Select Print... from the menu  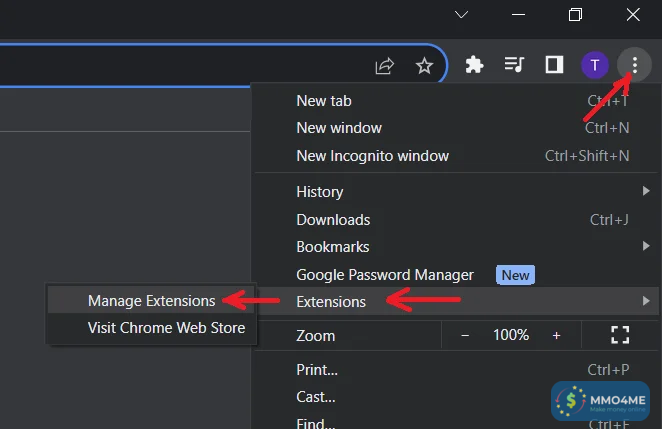[317, 369]
